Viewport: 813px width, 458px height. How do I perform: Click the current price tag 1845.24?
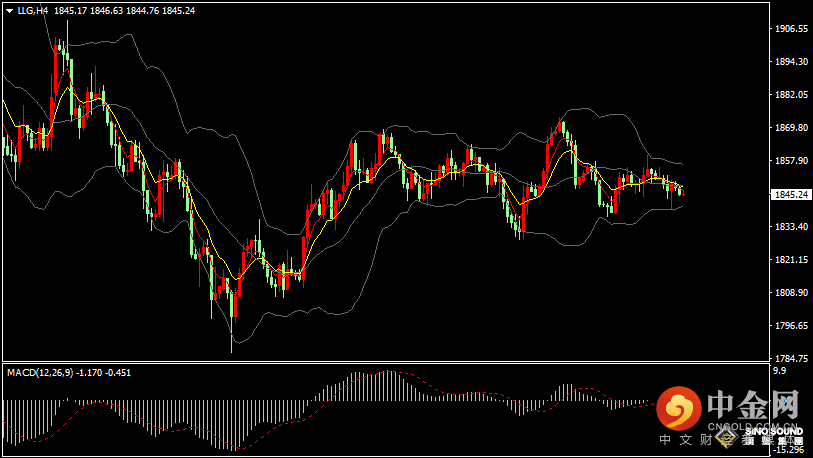[x=791, y=195]
